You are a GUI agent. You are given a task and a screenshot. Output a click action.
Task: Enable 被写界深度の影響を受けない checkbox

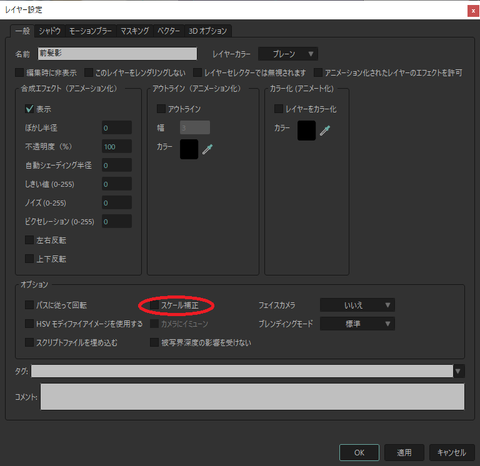coord(154,342)
